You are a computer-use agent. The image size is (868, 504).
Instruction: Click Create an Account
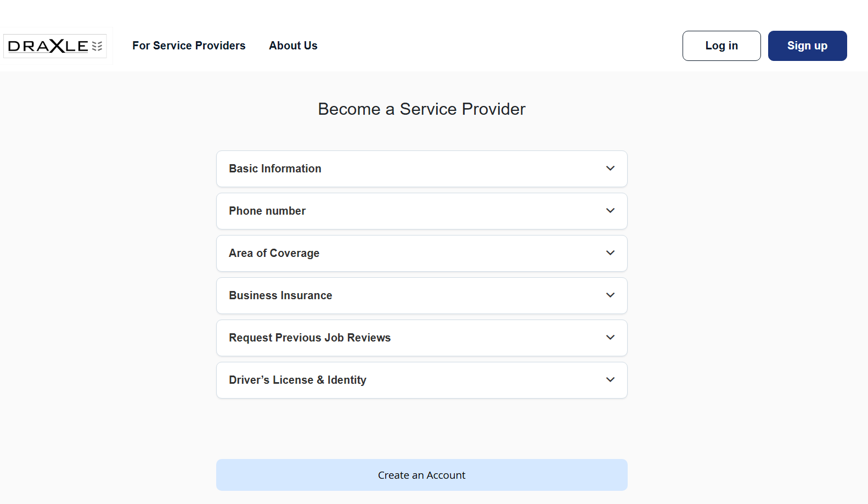click(421, 475)
